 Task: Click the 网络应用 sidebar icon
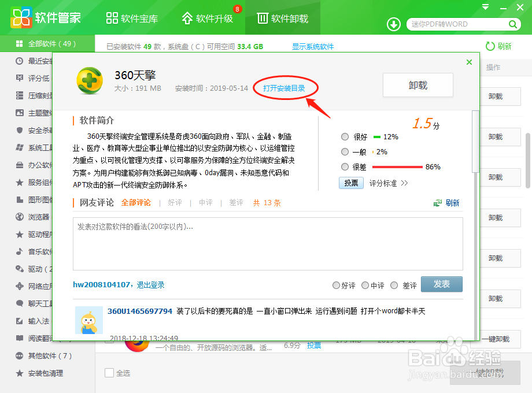(19, 286)
